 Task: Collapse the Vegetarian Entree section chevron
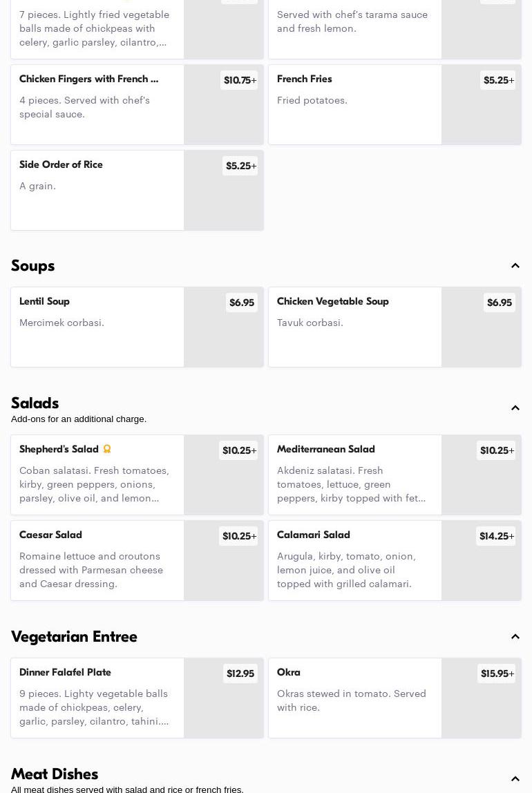click(x=515, y=636)
